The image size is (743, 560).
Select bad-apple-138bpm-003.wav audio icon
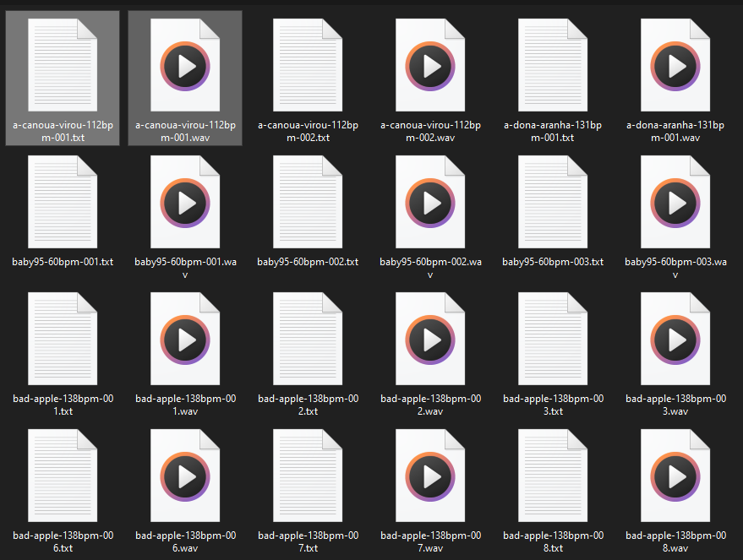pos(675,339)
